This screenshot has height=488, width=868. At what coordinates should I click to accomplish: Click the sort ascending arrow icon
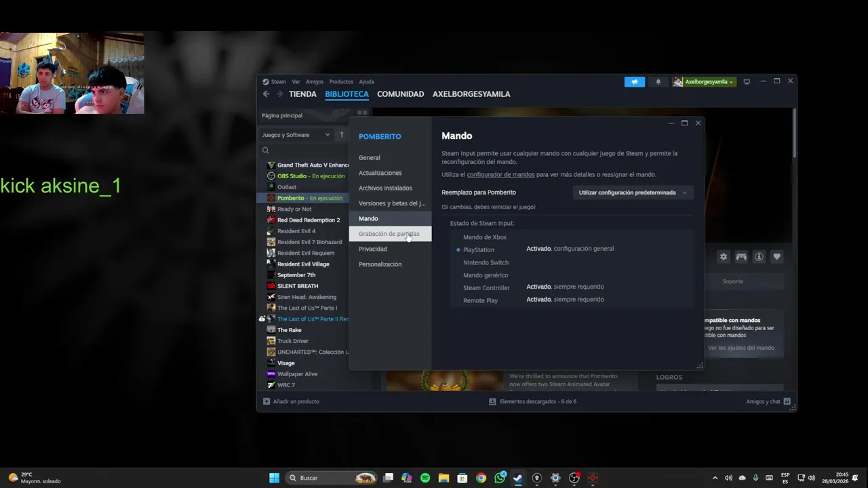pyautogui.click(x=342, y=135)
